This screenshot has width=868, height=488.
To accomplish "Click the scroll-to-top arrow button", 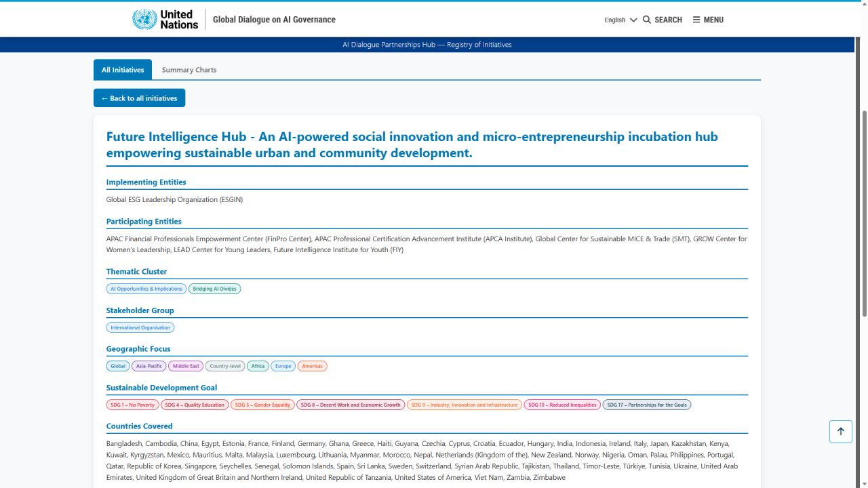I will [x=841, y=432].
